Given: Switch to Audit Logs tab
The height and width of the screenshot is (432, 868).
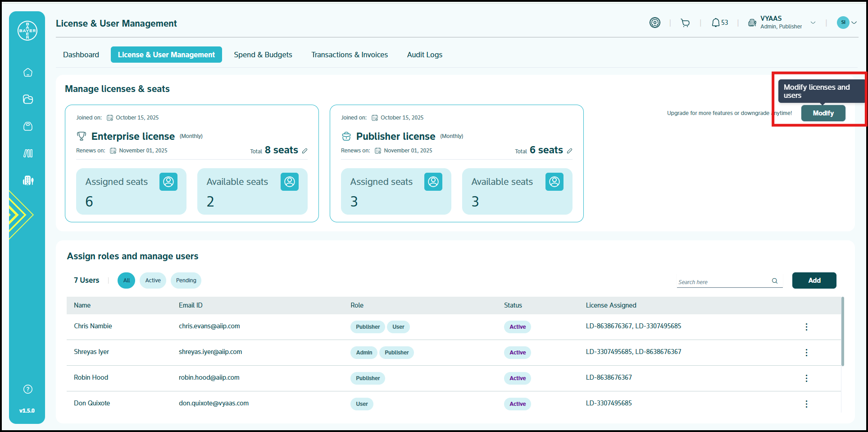Looking at the screenshot, I should point(424,55).
